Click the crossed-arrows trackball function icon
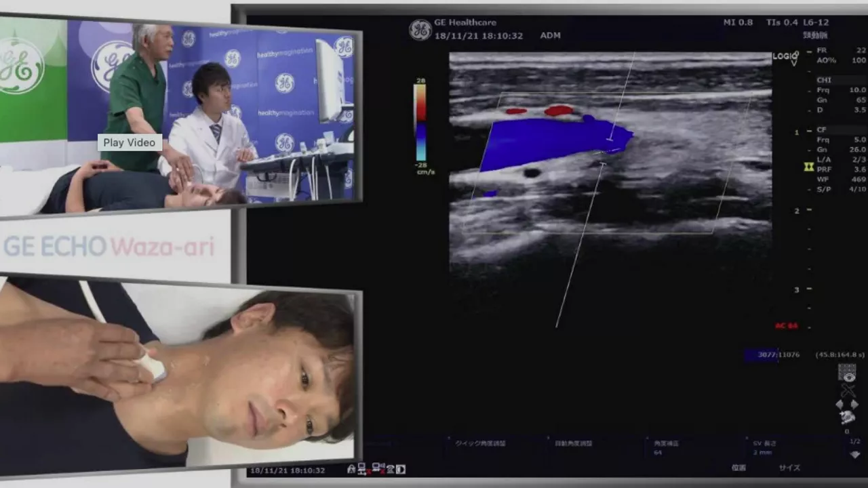This screenshot has height=488, width=868. (847, 390)
